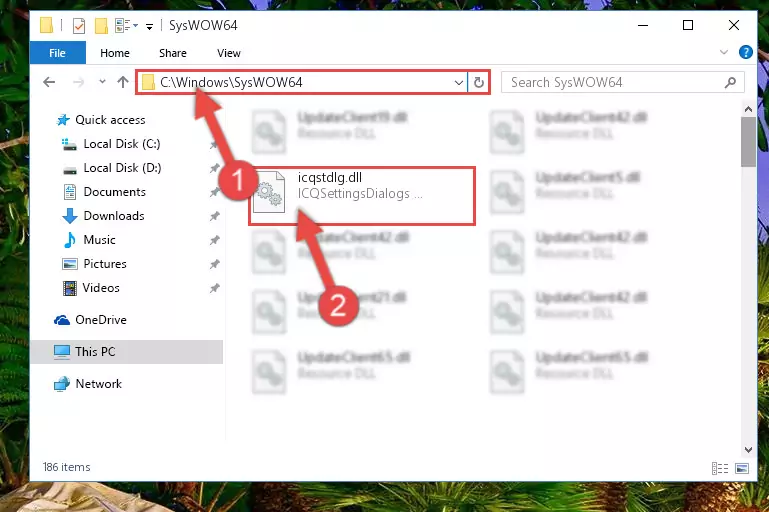
Task: Click the address bar path C:\Windows\SysWOW64
Action: 231,82
